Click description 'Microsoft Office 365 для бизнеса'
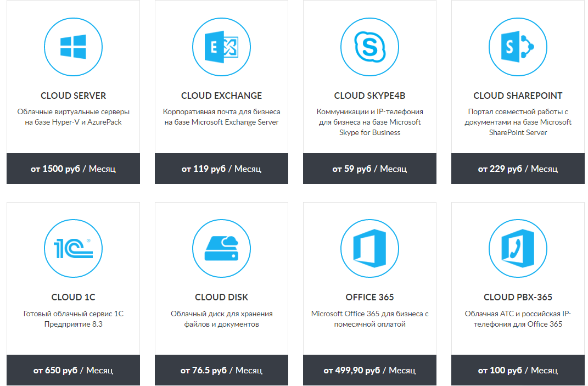The height and width of the screenshot is (386, 588). point(369,319)
